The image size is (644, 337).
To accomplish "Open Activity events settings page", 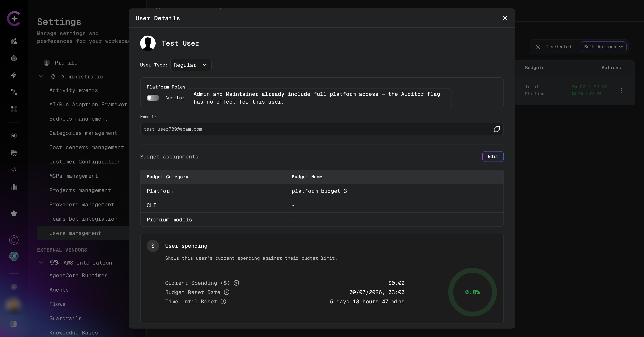I will 74,90.
